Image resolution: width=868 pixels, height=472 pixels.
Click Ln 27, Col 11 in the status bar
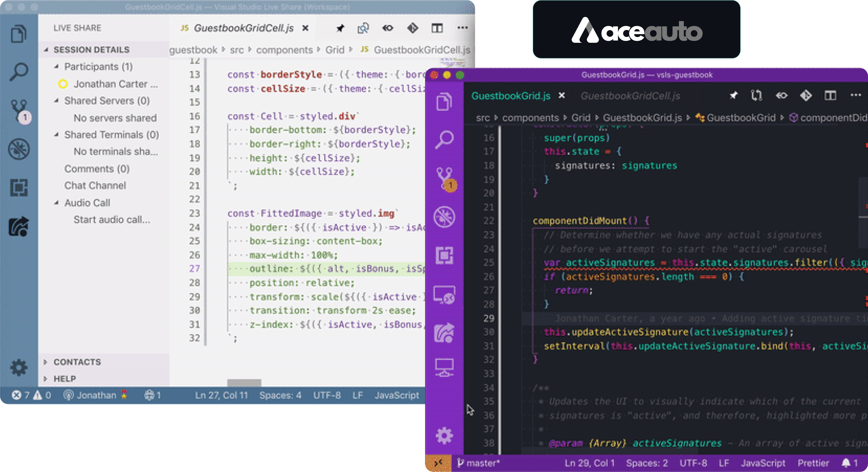[x=221, y=395]
